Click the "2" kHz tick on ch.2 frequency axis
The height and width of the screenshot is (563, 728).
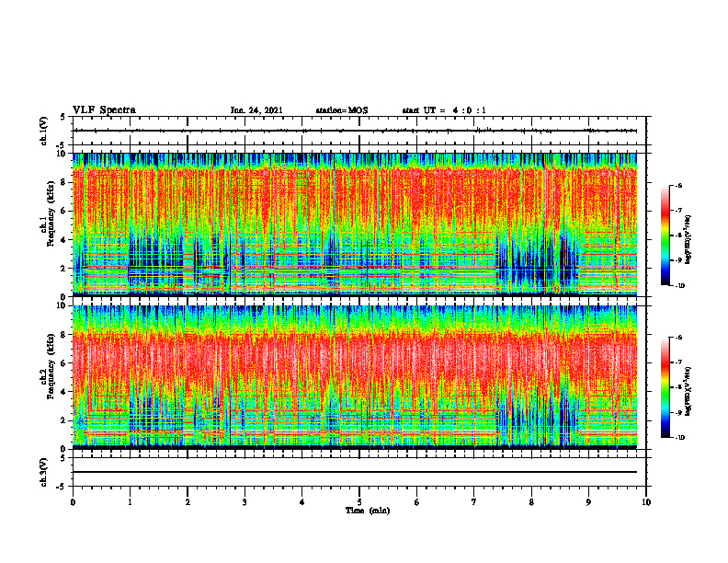pos(64,420)
